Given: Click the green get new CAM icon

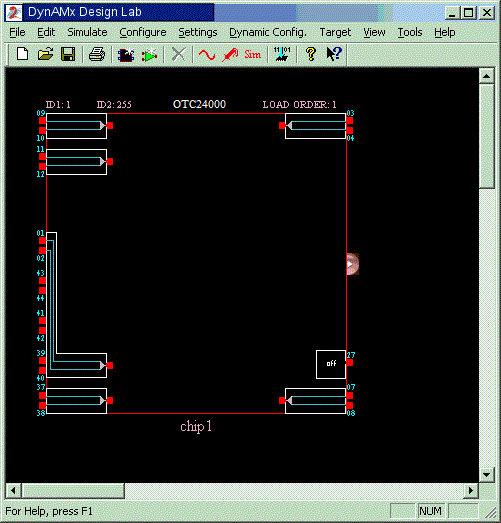Looking at the screenshot, I should (149, 54).
